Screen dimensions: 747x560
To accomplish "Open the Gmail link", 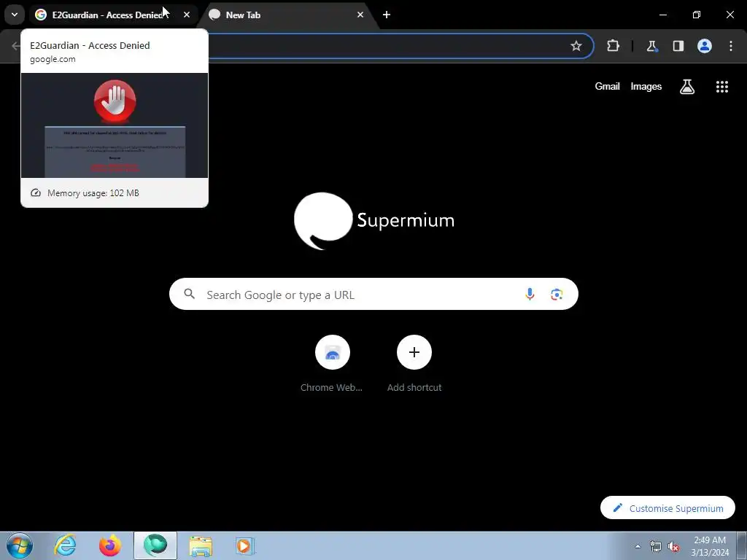I will [x=607, y=86].
